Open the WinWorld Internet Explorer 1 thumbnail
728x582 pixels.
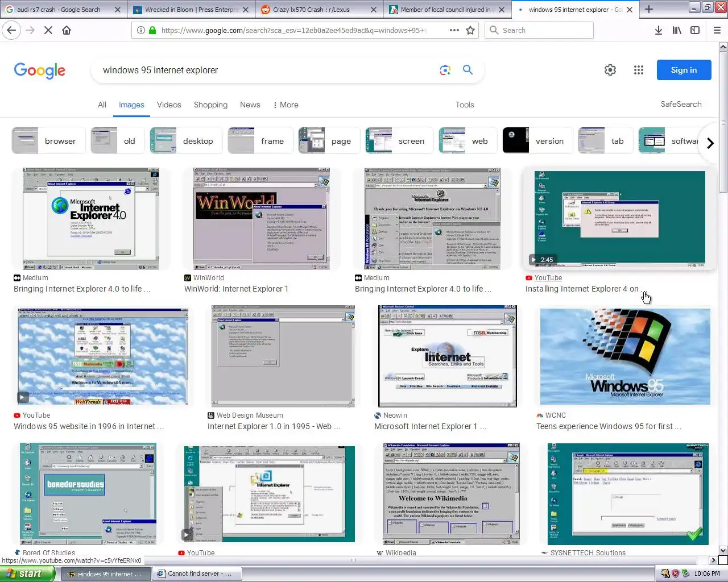click(262, 219)
